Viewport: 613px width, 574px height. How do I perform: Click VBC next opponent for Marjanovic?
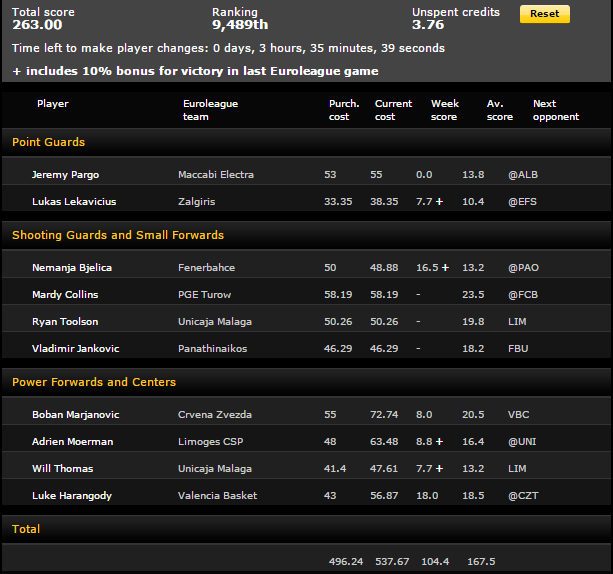tap(518, 415)
